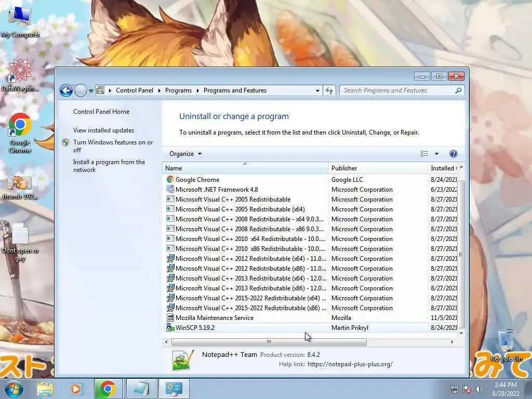Screen dimensions: 532x399
Task: Click the Google Chrome list row icon
Action: (x=170, y=179)
